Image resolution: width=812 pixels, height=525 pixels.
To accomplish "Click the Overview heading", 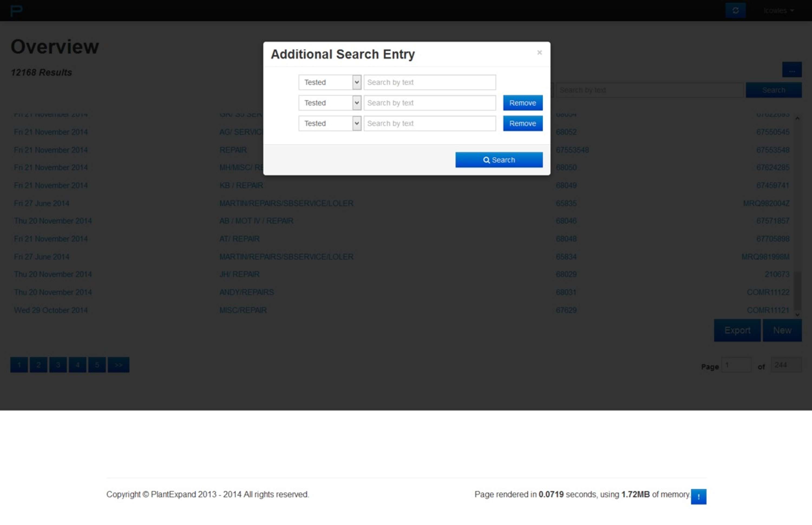I will coord(55,46).
